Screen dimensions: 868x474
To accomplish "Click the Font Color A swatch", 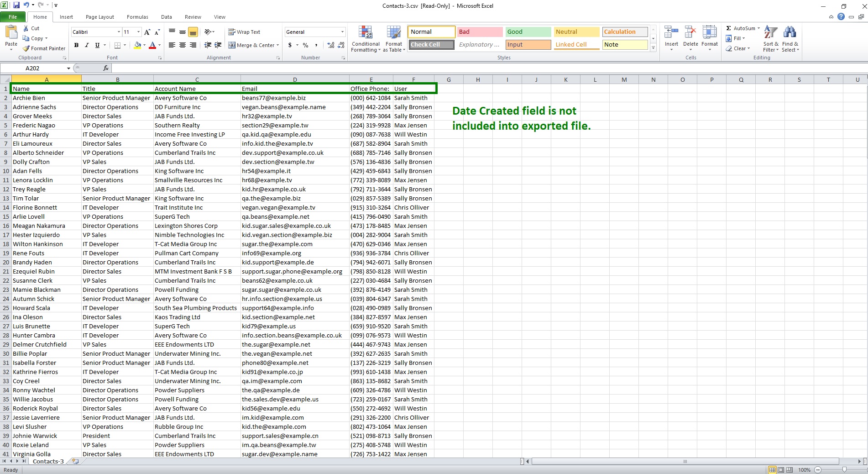I will coord(152,45).
